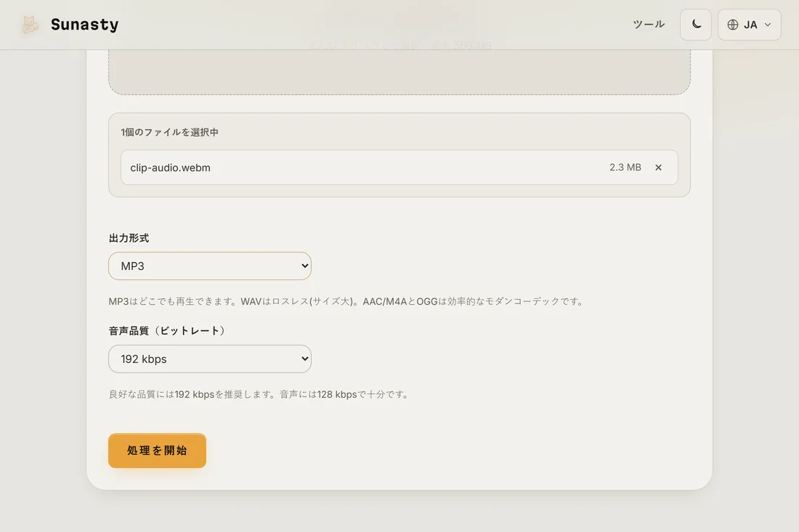Remove clip-audio.webm with the X icon

[658, 168]
